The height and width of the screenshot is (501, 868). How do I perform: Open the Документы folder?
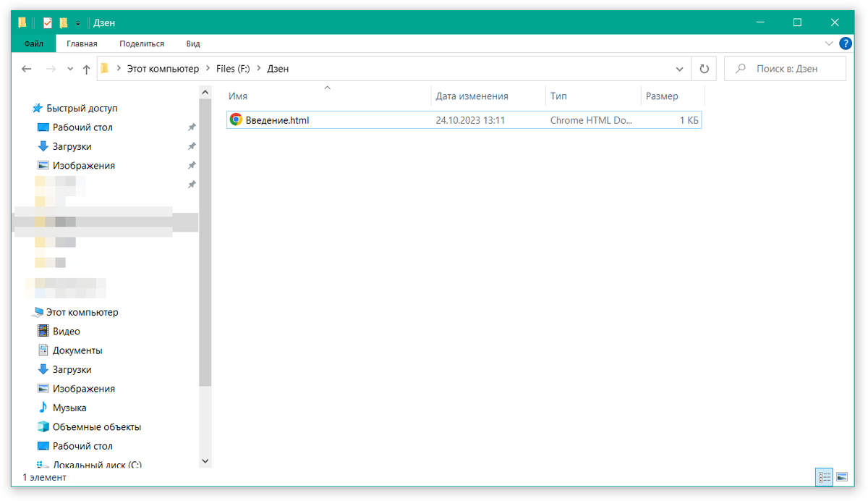tap(77, 350)
